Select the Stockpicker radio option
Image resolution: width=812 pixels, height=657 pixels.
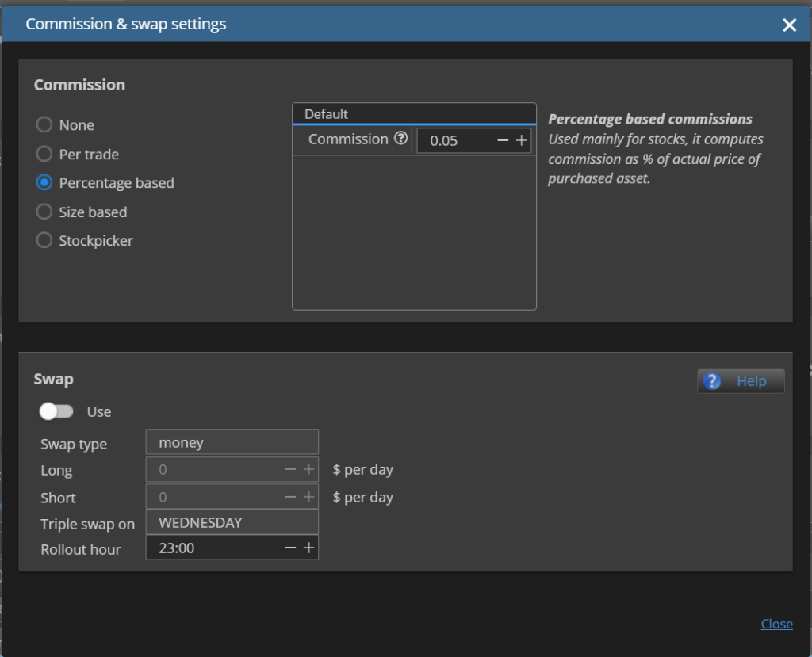coord(44,240)
